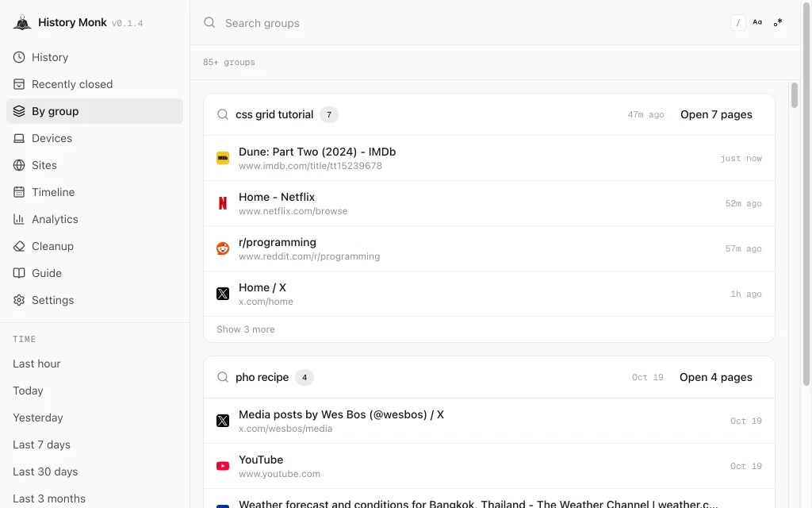Click the By group layers icon
The image size is (812, 508).
point(19,111)
